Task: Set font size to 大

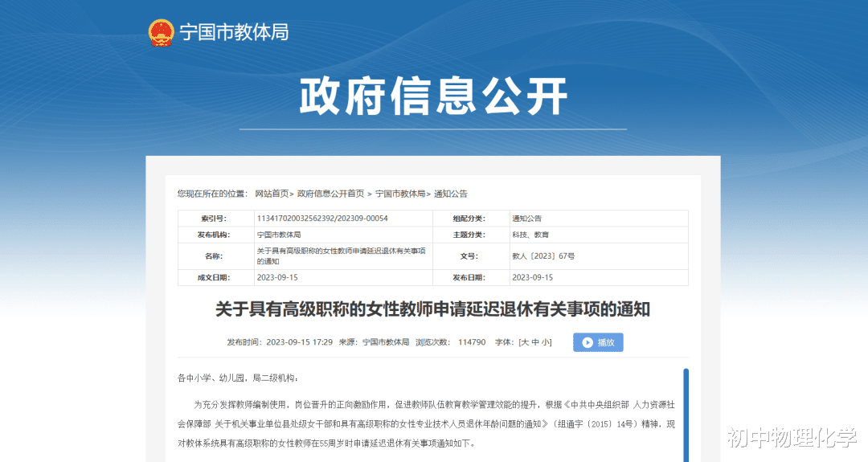Action: tap(525, 342)
